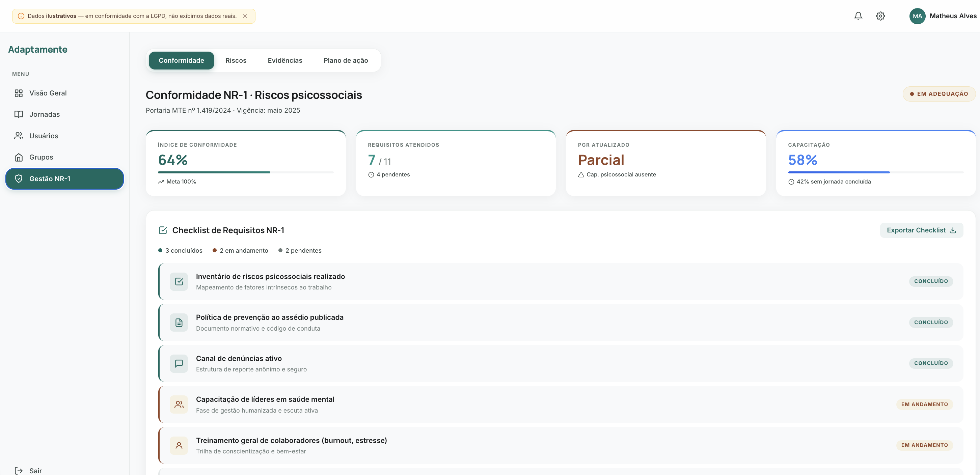Click the trend icon beside Meta 100%
Image resolution: width=980 pixels, height=475 pixels.
point(161,182)
